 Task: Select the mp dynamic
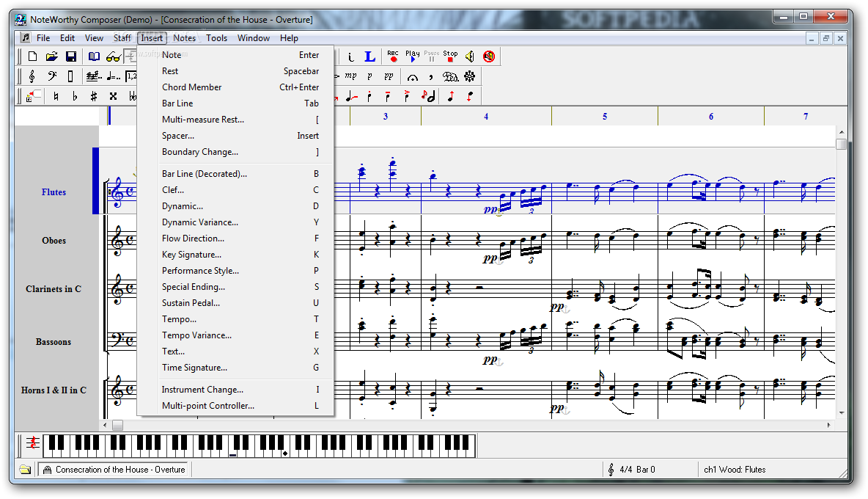point(350,76)
